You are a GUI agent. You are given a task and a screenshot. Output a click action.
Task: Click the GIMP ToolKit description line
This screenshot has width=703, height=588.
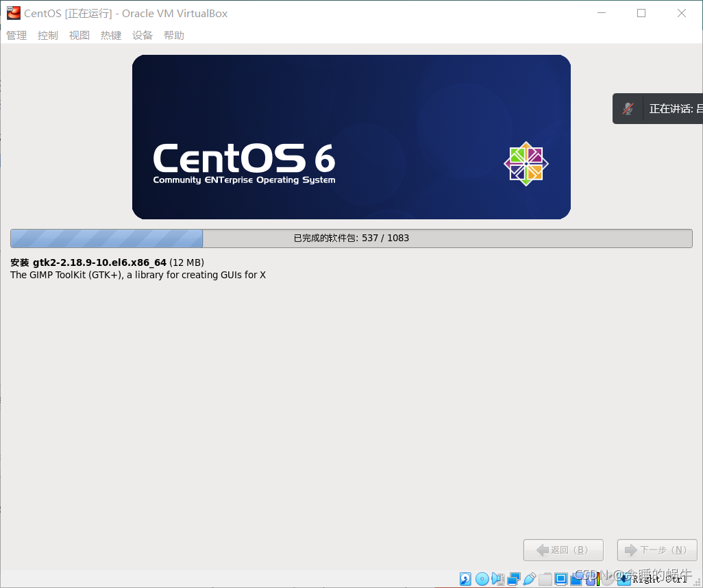coord(138,275)
